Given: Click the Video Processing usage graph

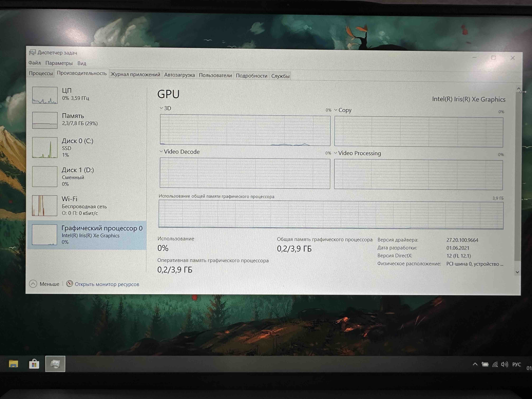Looking at the screenshot, I should pos(419,175).
